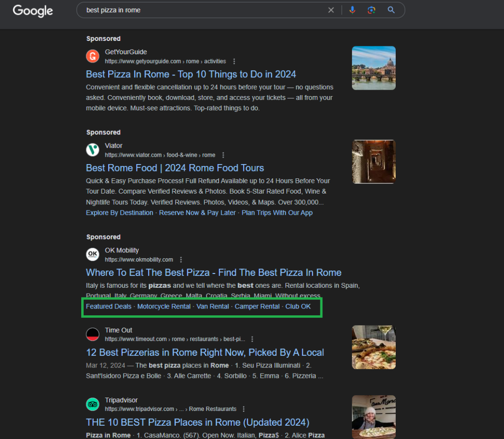504x439 pixels.
Task: Click the Tripadvisor favicon
Action: click(x=93, y=404)
